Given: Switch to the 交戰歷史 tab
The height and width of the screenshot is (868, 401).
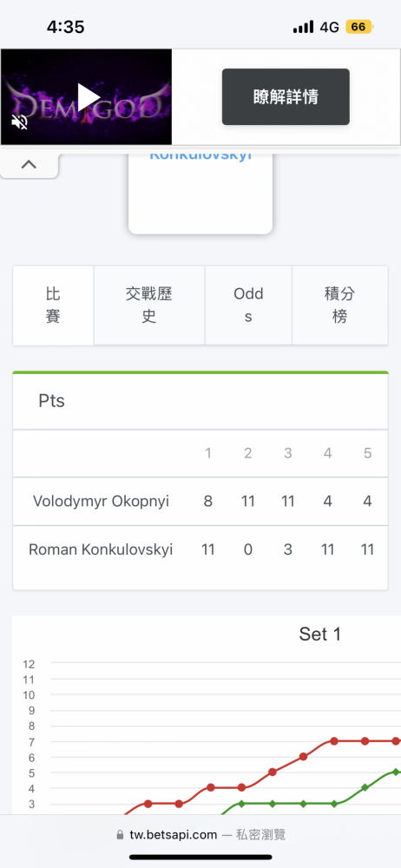Looking at the screenshot, I should (x=149, y=305).
